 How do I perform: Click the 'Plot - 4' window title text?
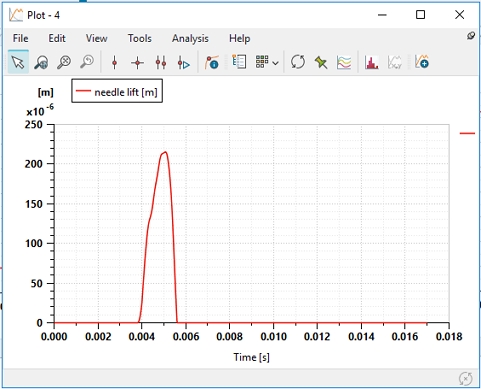click(x=43, y=15)
